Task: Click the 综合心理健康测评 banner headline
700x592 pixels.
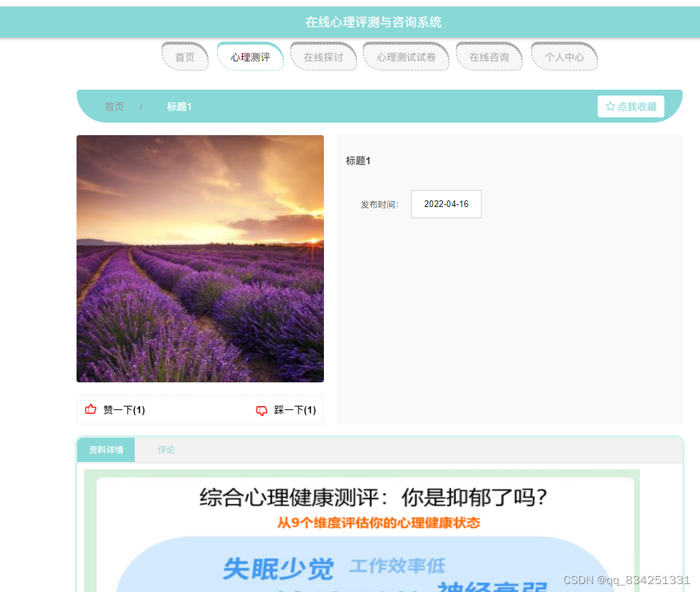Action: tap(373, 497)
